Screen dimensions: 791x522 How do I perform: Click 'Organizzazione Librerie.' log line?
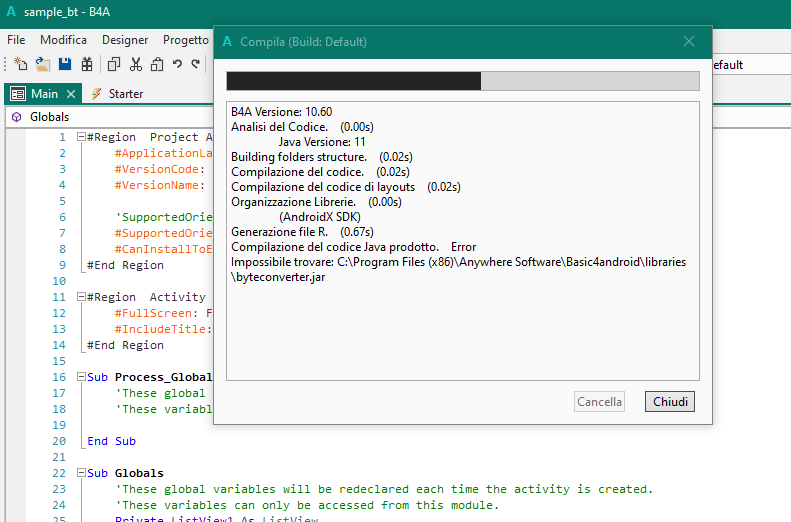[x=316, y=202]
